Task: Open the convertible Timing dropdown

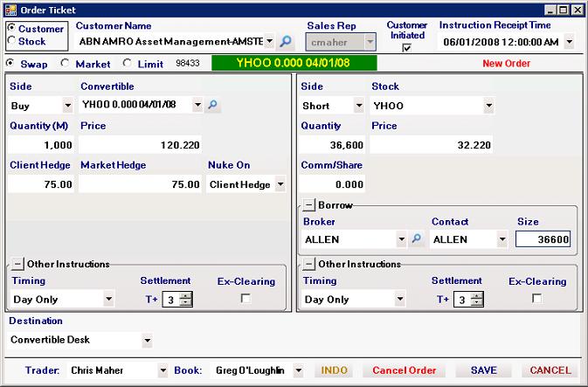Action: tap(108, 300)
